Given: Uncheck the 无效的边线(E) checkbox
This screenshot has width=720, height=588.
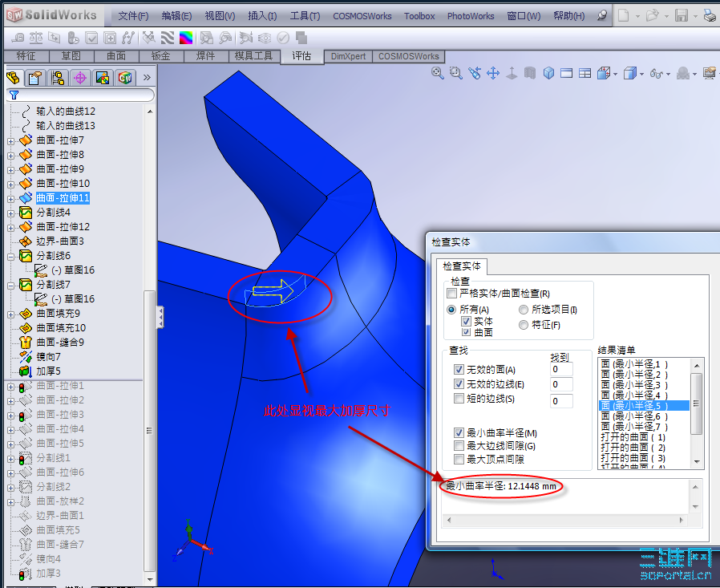Looking at the screenshot, I should (x=459, y=383).
